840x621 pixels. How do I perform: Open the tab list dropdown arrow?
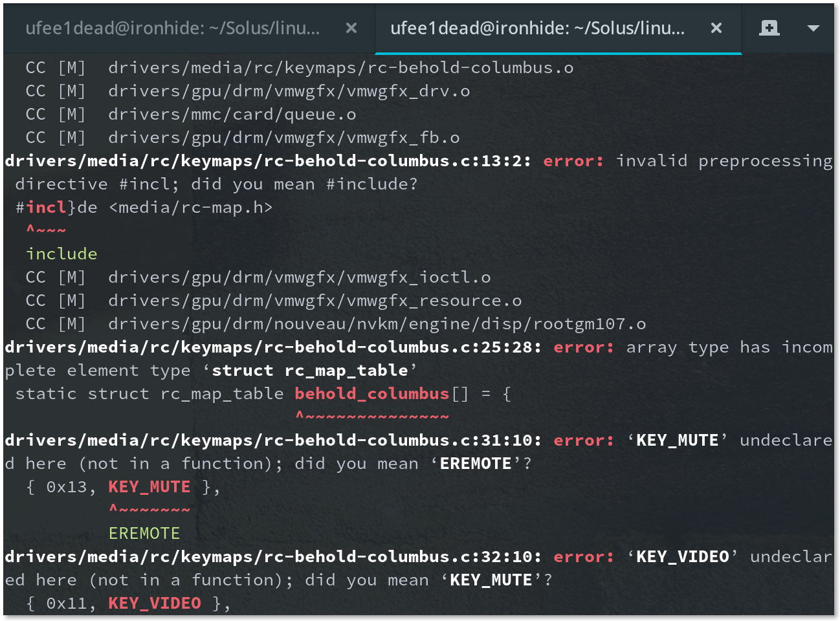click(x=813, y=28)
